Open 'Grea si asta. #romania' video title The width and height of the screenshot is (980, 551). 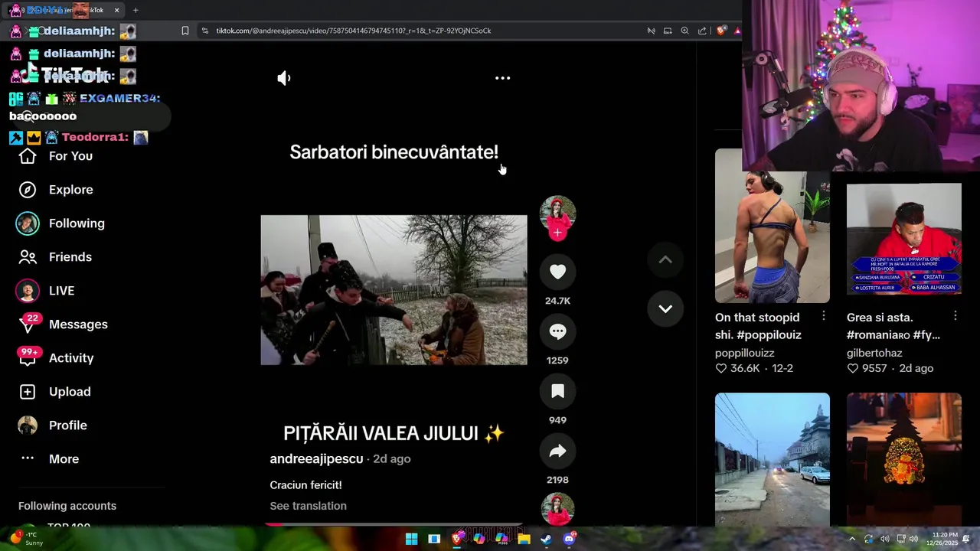(893, 326)
